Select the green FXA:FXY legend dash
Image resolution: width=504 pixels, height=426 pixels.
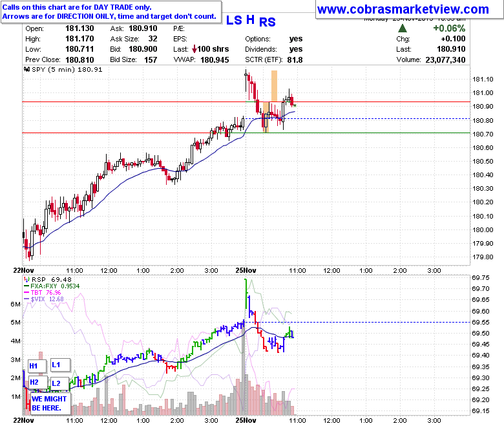(26, 286)
